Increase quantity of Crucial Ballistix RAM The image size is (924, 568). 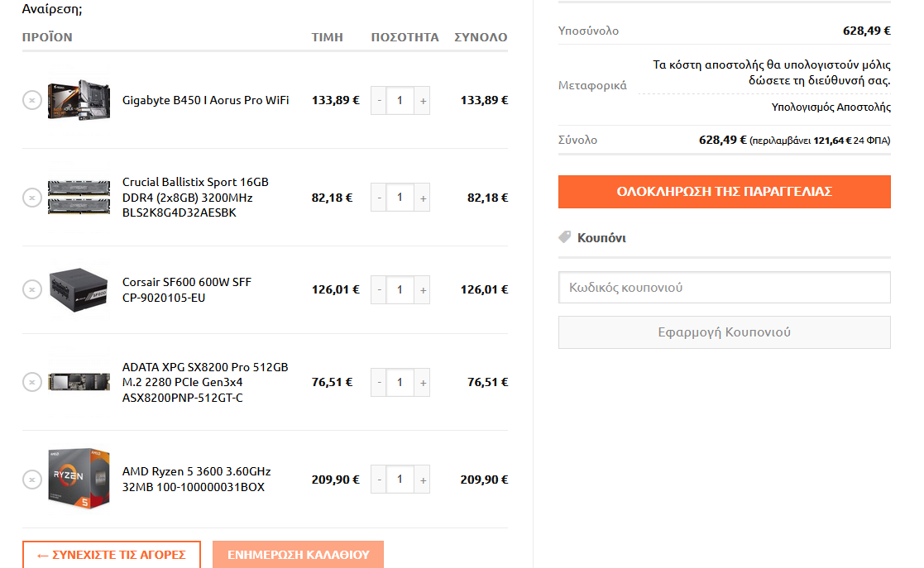(x=423, y=198)
